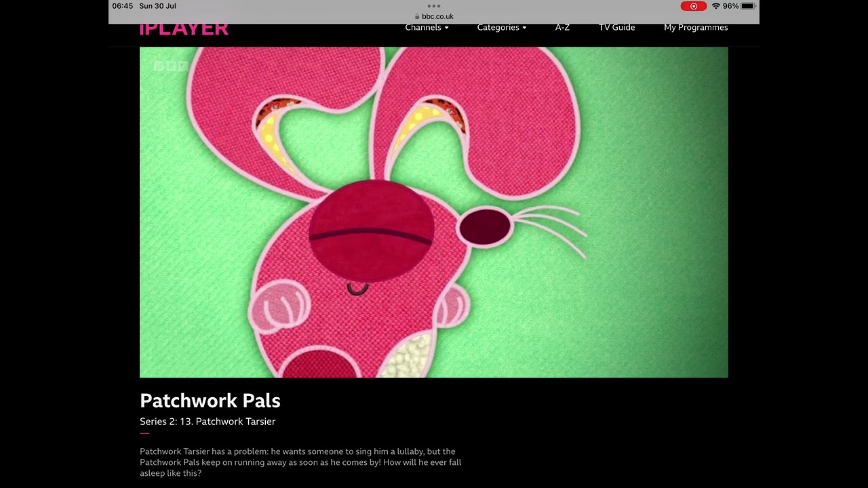Tap the padlock icon by bbc.co.uk
868x488 pixels.
click(417, 16)
